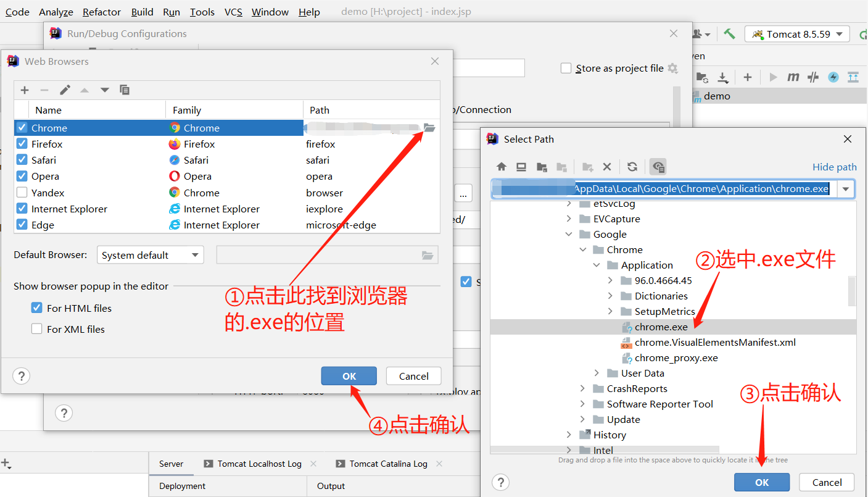Image resolution: width=868 pixels, height=497 pixels.
Task: Open help in Web Browsers dialog
Action: (x=22, y=376)
